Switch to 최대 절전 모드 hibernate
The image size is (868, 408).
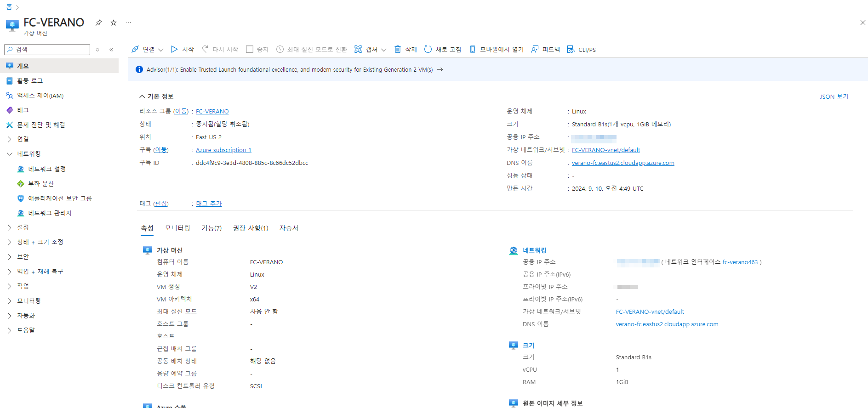pos(312,50)
